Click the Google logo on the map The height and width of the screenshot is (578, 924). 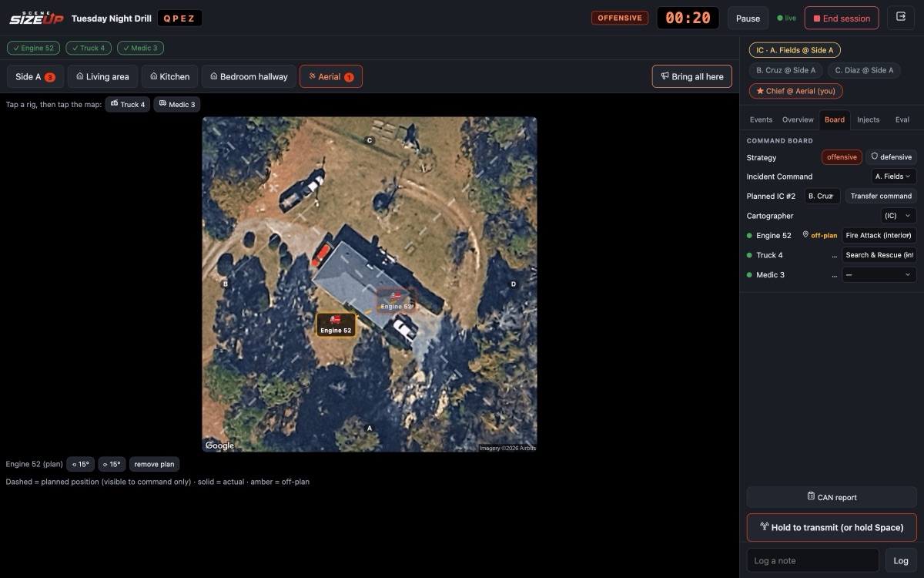[219, 445]
